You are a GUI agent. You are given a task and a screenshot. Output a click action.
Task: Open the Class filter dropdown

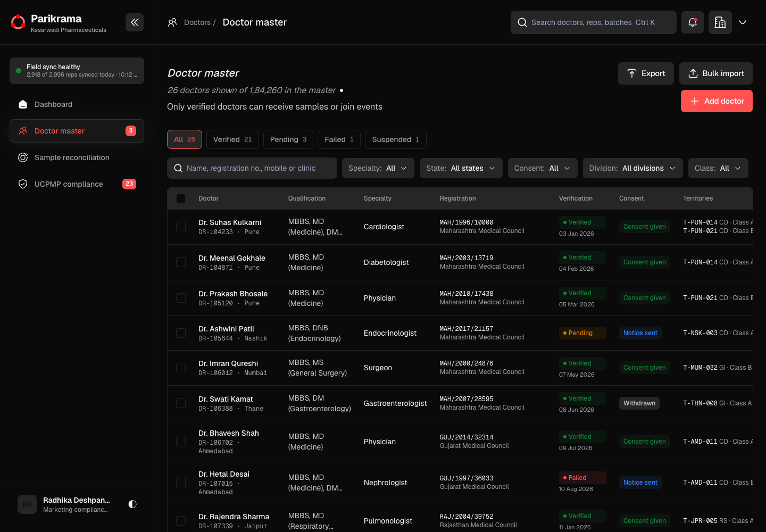[718, 168]
